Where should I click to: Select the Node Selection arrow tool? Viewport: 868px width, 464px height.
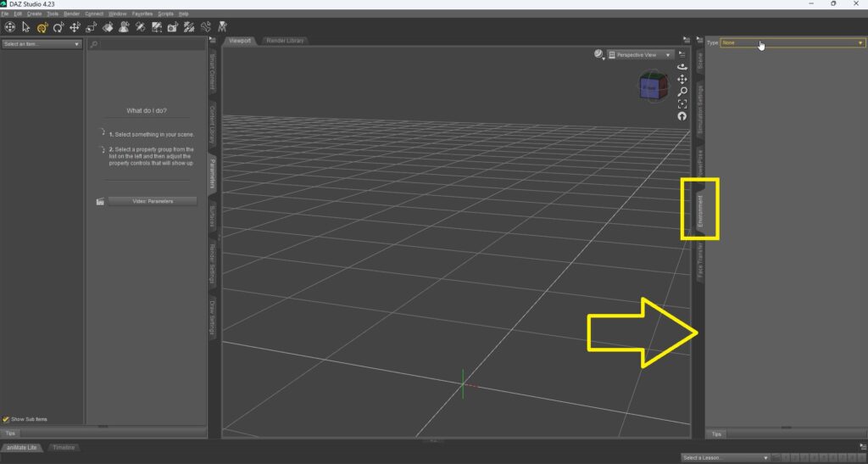[25, 26]
